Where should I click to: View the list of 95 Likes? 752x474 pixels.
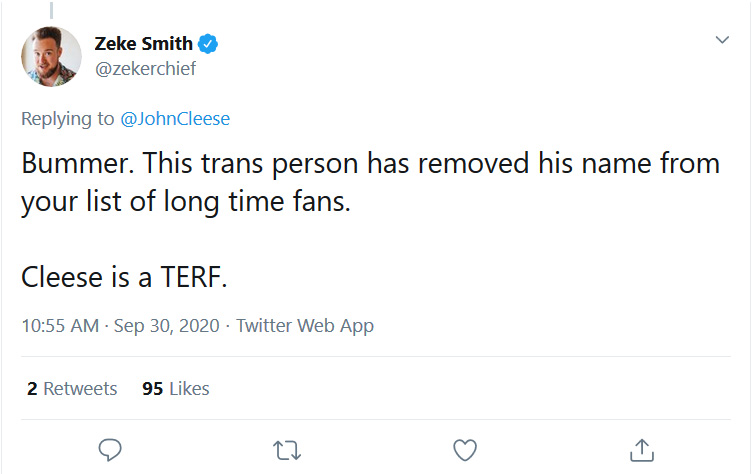(176, 389)
